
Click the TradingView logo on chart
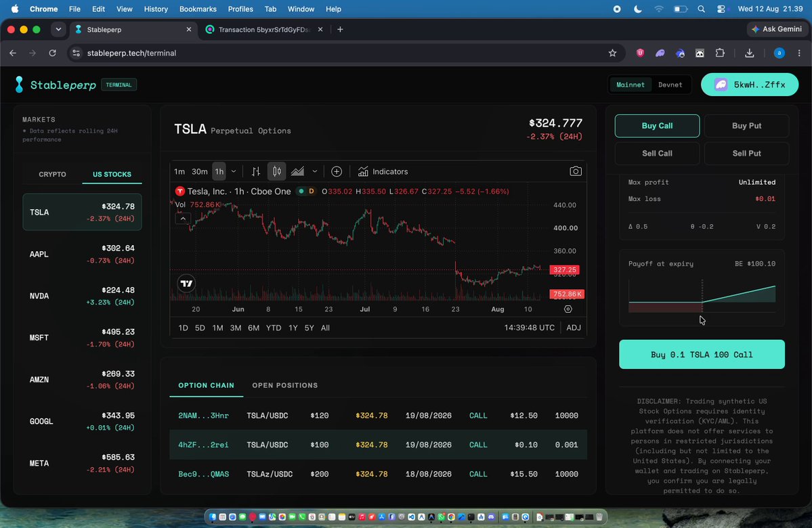click(x=186, y=283)
